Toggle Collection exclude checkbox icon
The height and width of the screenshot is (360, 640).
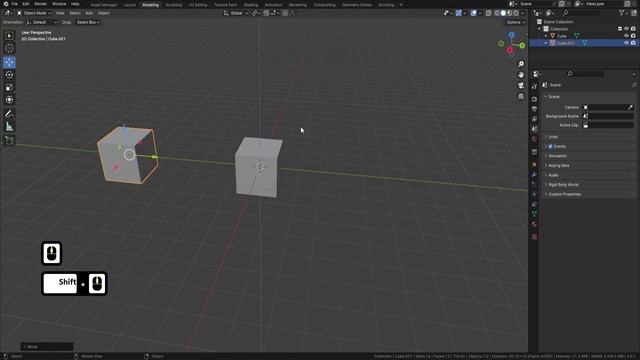click(620, 29)
